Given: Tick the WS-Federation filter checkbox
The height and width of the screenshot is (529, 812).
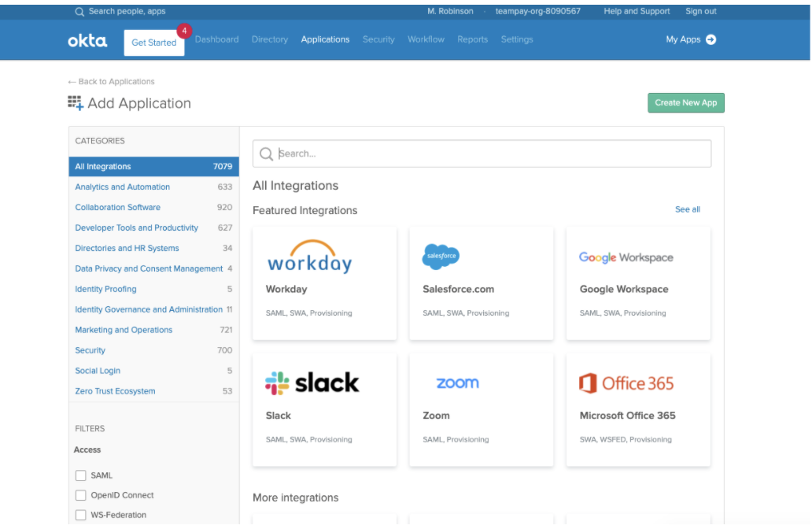Looking at the screenshot, I should pos(81,515).
